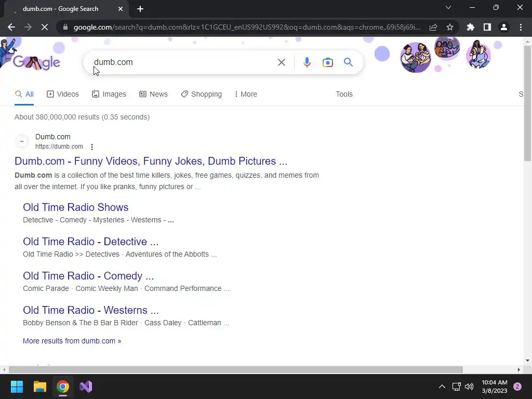Open Old Time Radio - Detective link
The image size is (532, 399).
pyautogui.click(x=90, y=242)
